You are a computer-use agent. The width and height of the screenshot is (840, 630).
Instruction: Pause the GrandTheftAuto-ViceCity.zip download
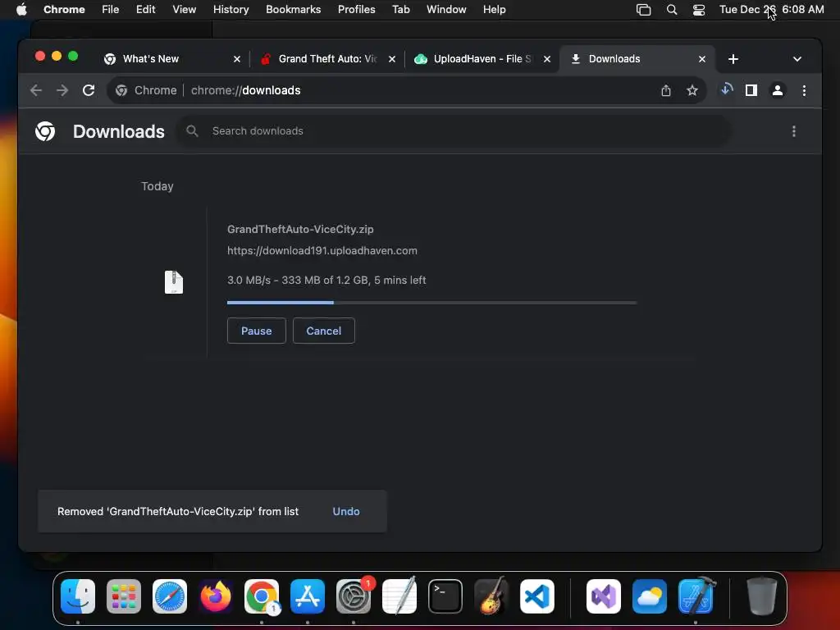pos(256,331)
